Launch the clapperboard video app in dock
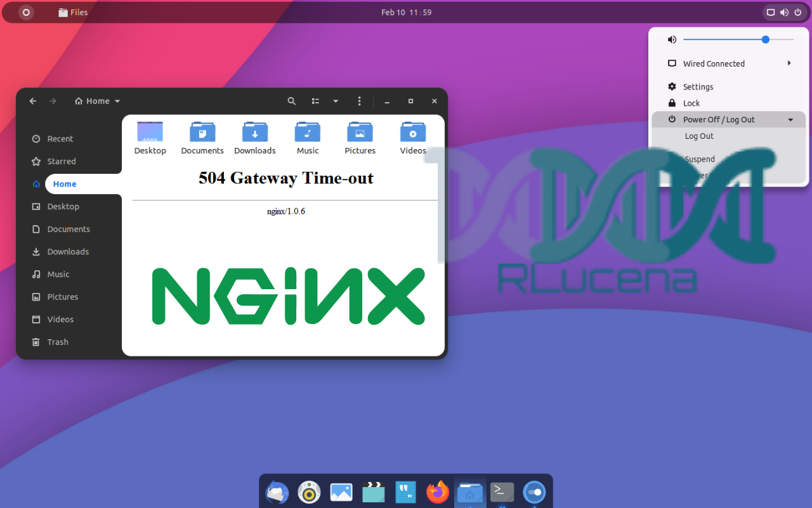812x508 pixels. [x=374, y=492]
